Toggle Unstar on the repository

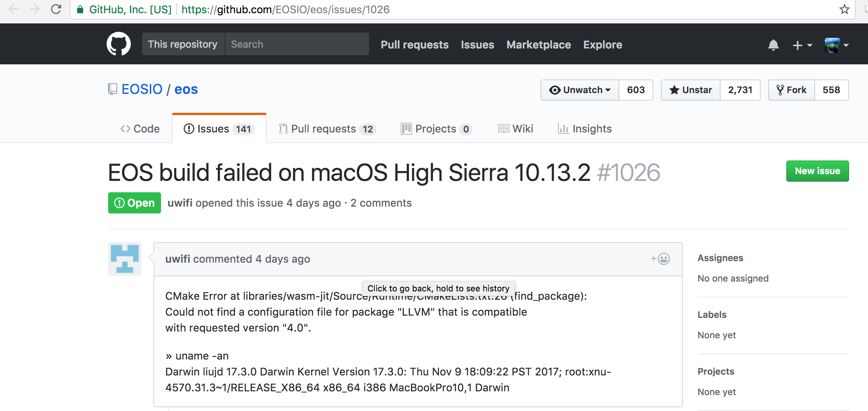click(x=690, y=90)
